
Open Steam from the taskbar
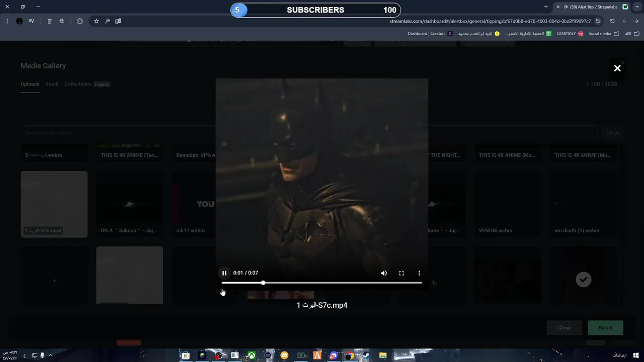pyautogui.click(x=366, y=355)
